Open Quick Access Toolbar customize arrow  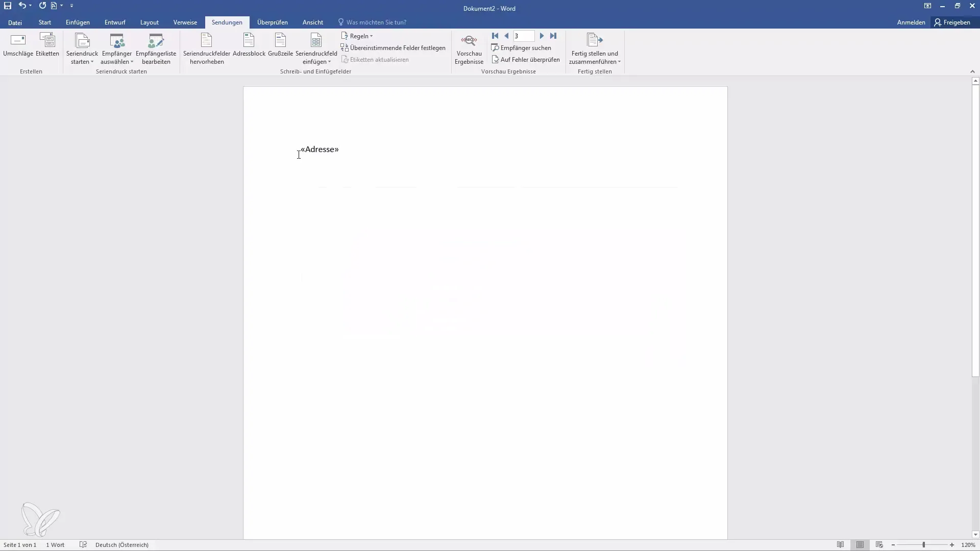point(71,6)
